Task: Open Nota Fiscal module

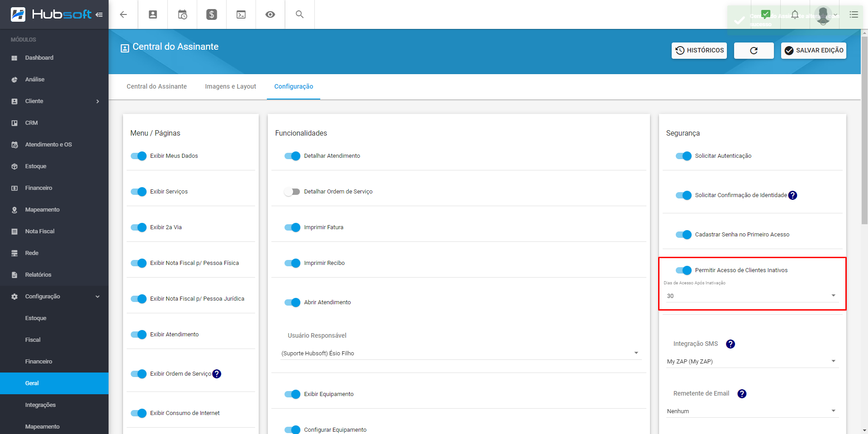Action: point(54,231)
